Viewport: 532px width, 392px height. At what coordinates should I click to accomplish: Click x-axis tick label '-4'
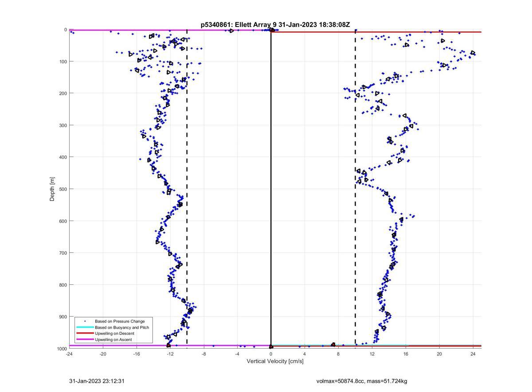pos(238,354)
